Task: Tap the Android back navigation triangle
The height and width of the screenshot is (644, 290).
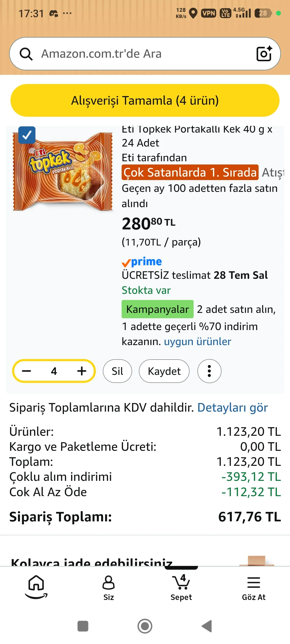Action: point(207,626)
